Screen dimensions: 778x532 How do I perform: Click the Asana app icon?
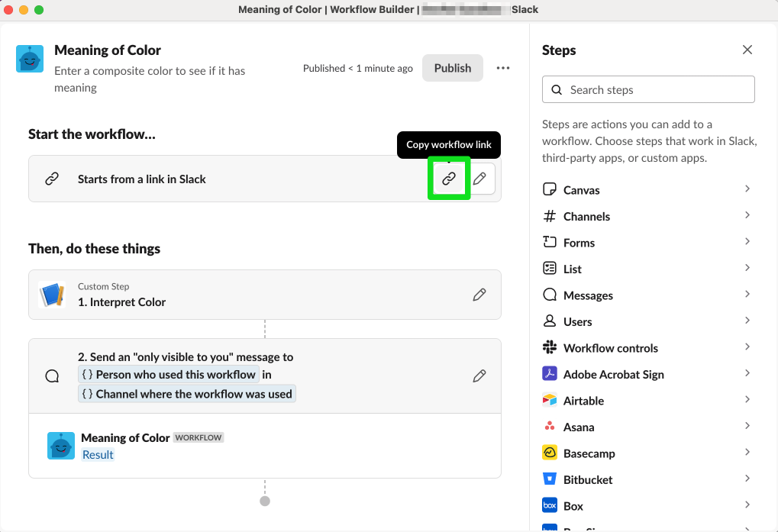550,426
